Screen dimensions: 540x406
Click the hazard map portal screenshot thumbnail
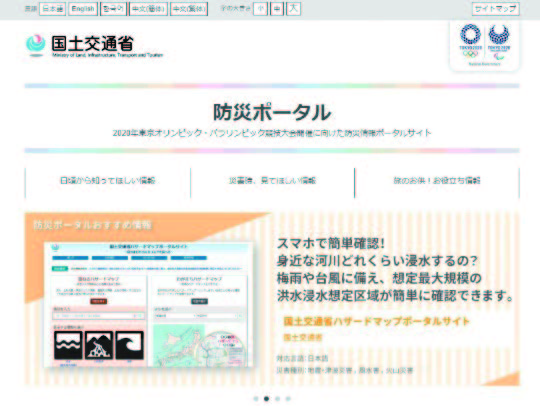click(x=148, y=305)
